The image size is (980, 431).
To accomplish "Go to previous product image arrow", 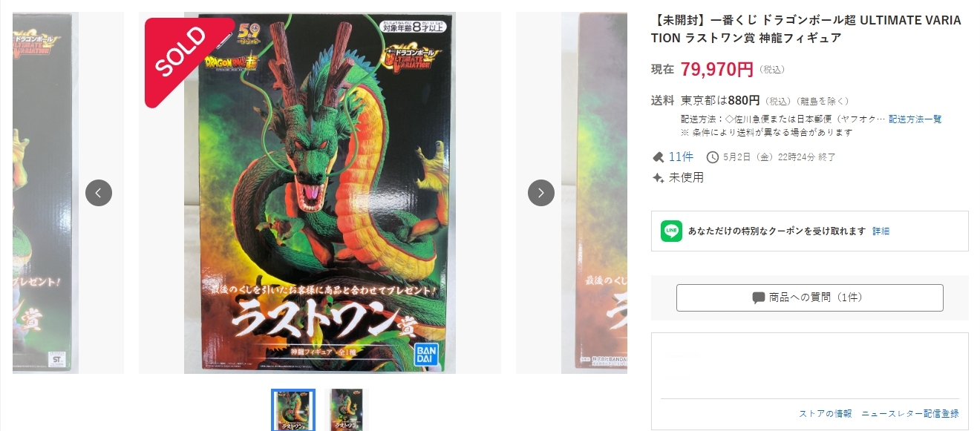I will 99,193.
